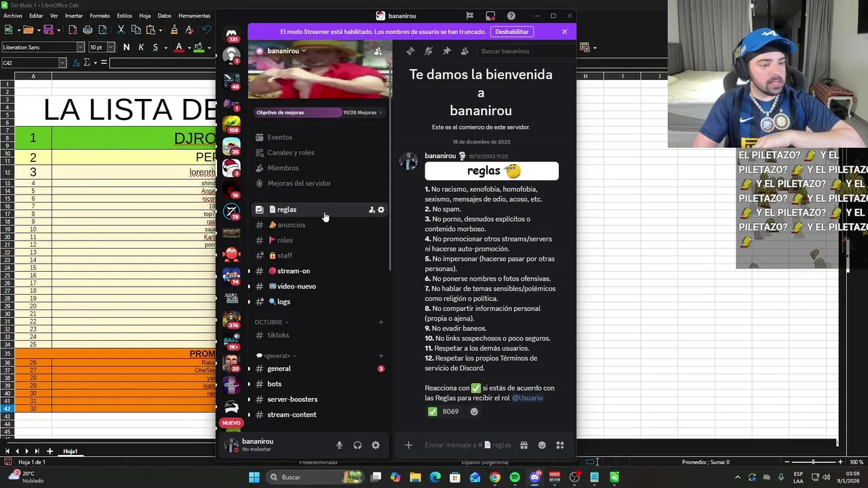Click invite people icon on server banner
This screenshot has width=868, height=488.
[x=378, y=52]
